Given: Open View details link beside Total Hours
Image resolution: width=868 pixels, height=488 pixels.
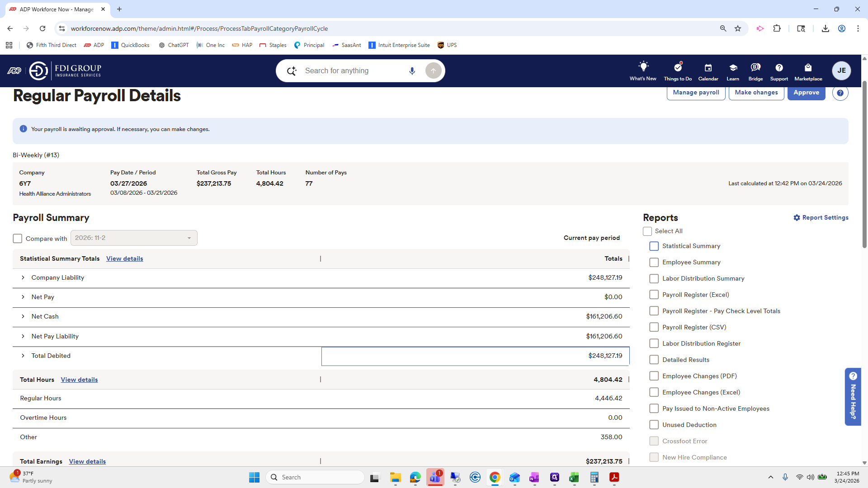Looking at the screenshot, I should point(79,380).
